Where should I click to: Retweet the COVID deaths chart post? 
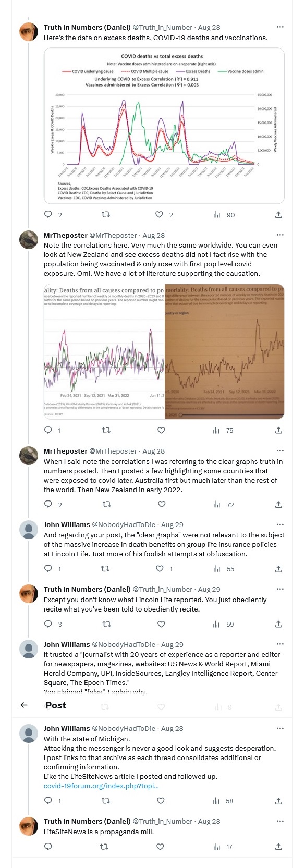(105, 214)
